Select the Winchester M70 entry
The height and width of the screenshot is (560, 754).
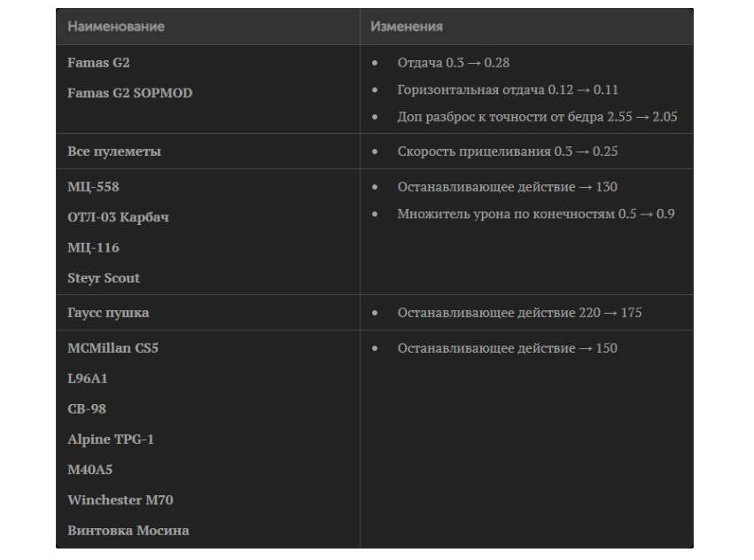point(120,500)
